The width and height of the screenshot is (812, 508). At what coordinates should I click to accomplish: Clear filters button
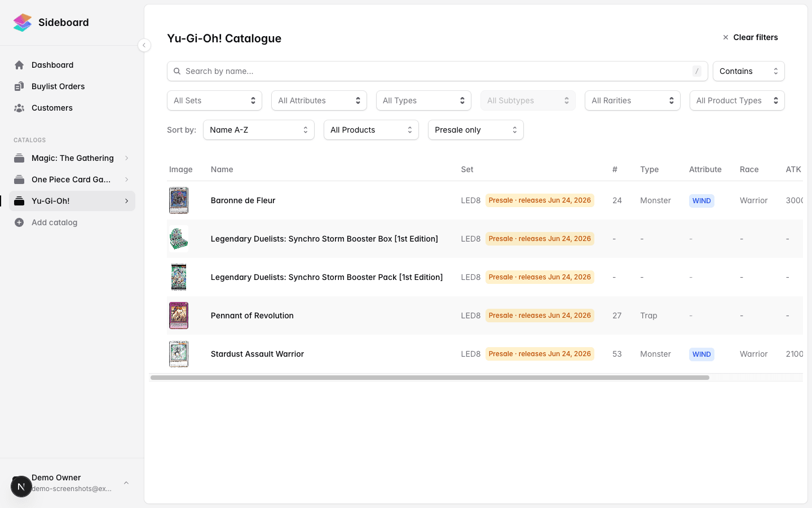coord(750,37)
